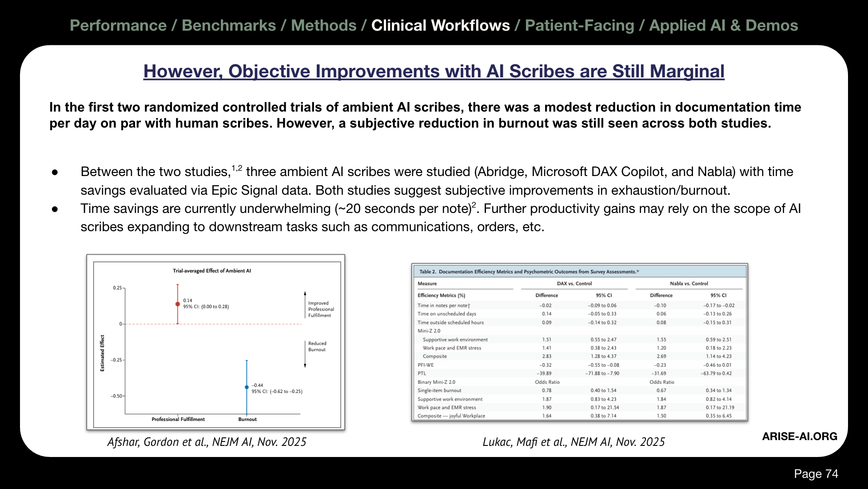Click the red Professional Fulfillment data point
Screen dimensions: 868x489
178,304
